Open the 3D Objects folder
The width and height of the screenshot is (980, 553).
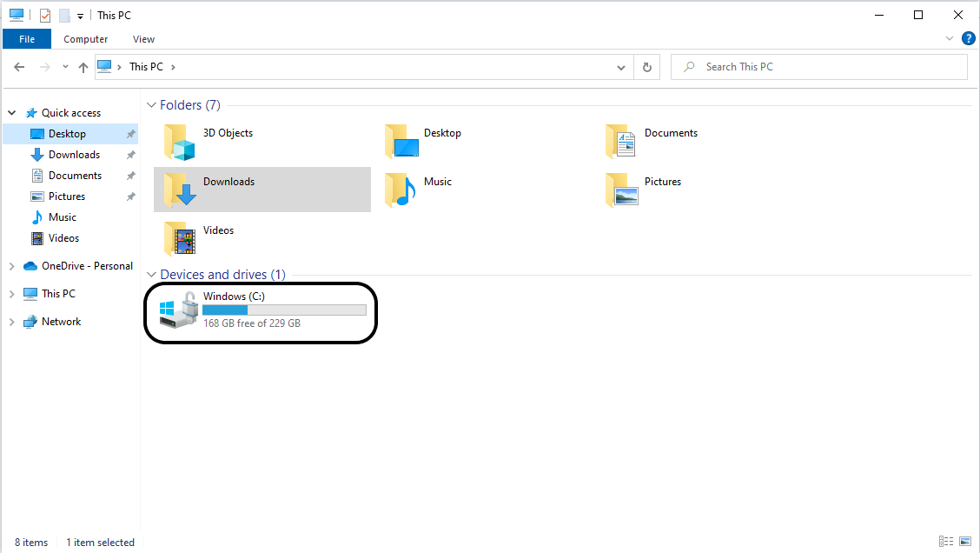coord(227,132)
